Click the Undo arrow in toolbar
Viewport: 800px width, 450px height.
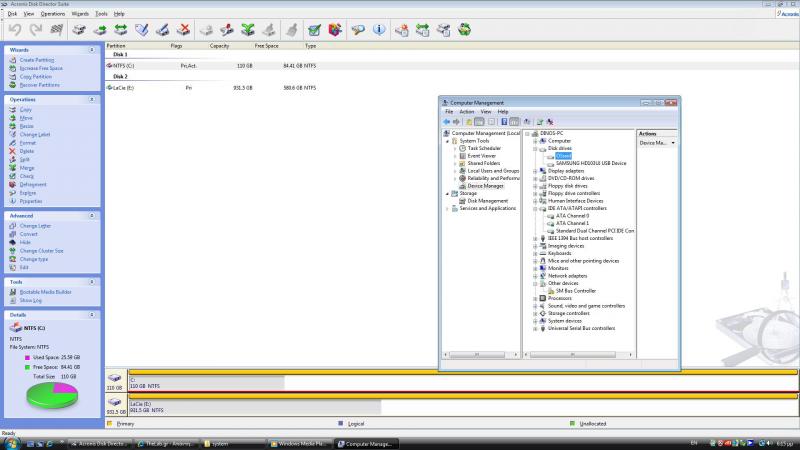point(15,30)
